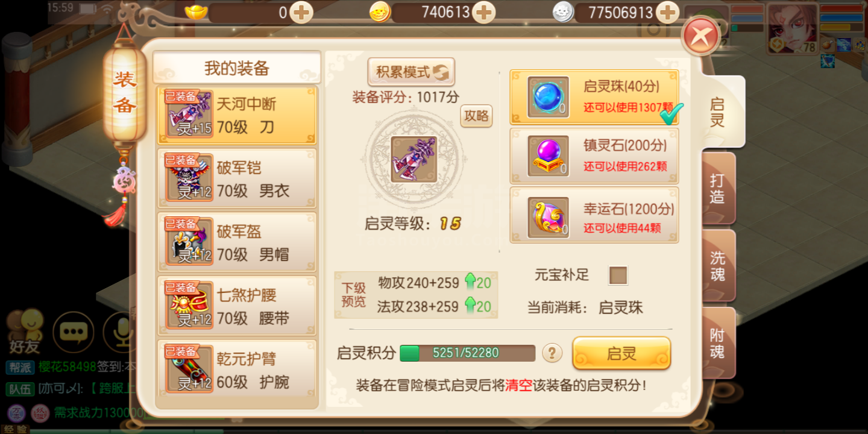Select 幸运石(1200分) material option
The height and width of the screenshot is (434, 868).
[x=594, y=215]
